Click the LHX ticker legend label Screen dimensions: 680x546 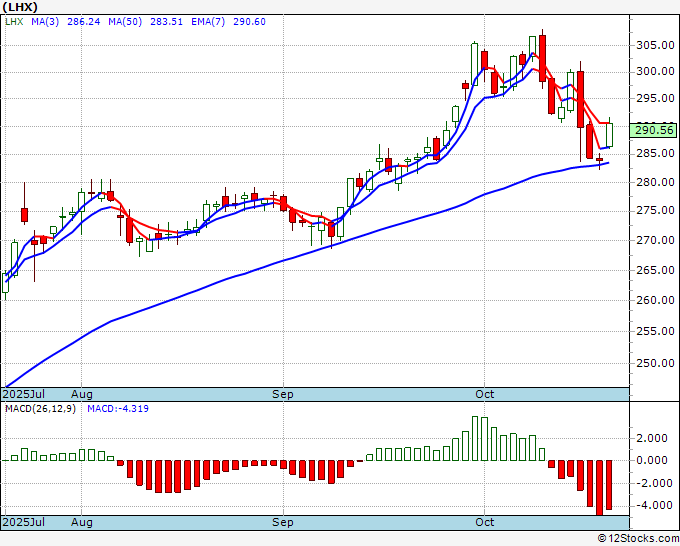coord(14,22)
